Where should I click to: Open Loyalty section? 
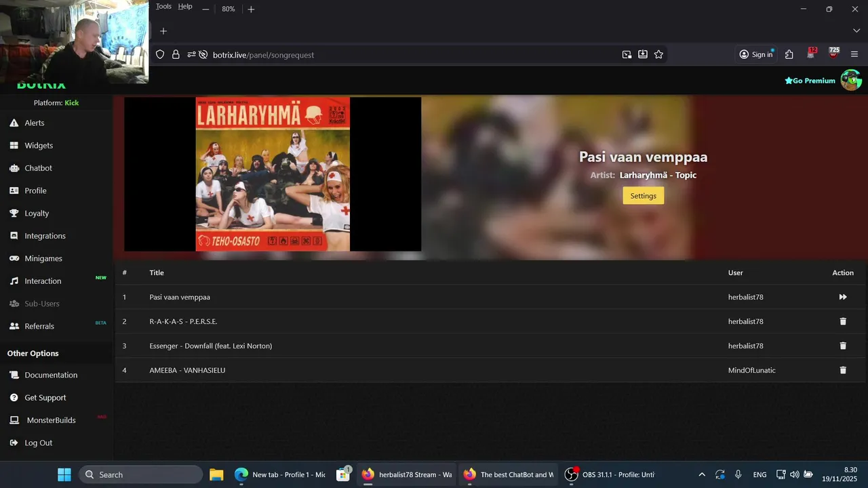[x=37, y=213]
